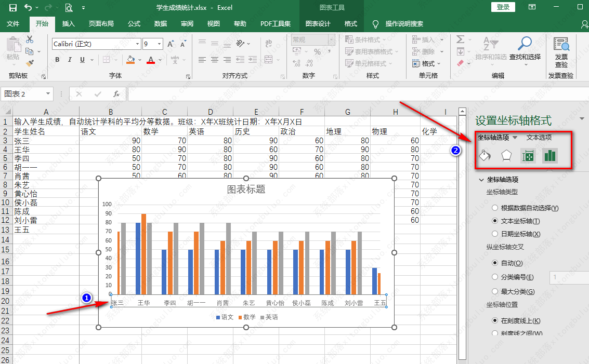The height and width of the screenshot is (364, 589).
Task: Click Text Options in format pane
Action: click(x=539, y=138)
